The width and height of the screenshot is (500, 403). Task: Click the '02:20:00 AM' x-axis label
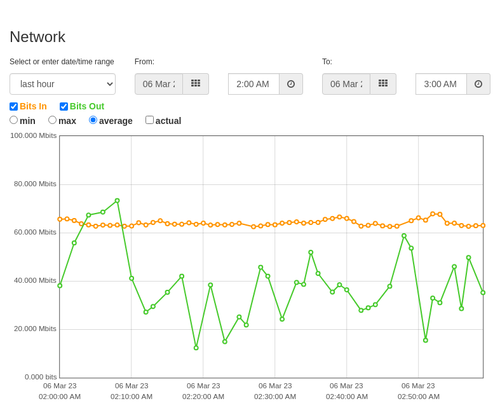tap(203, 397)
